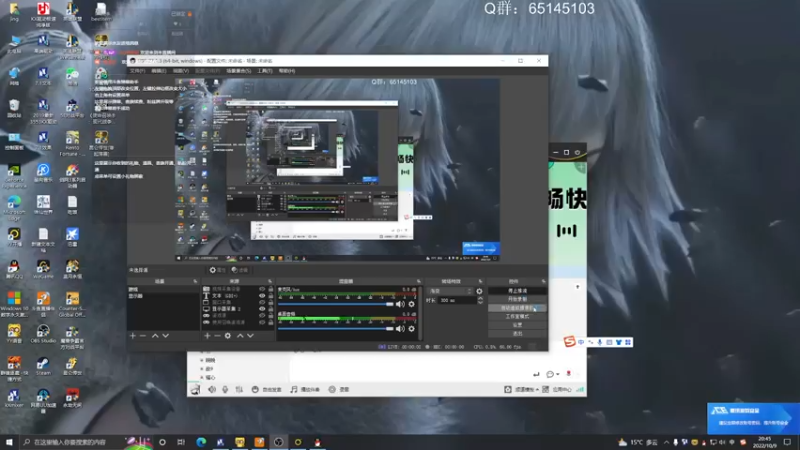Open the GeForce Experience desktop shortcut
Image resolution: width=800 pixels, height=450 pixels.
click(x=14, y=175)
